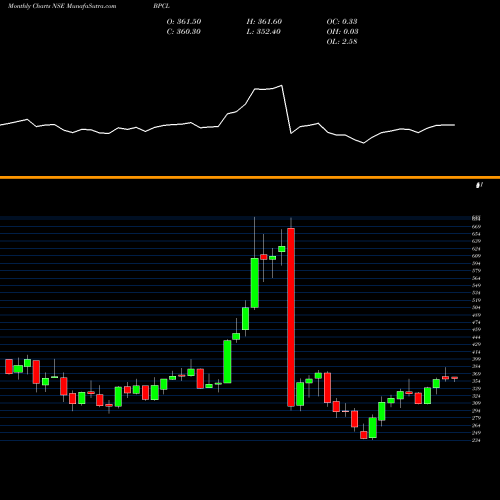Screen dimensions: 500x500
Task: Select the BPCL ticker symbol label
Action: click(161, 6)
